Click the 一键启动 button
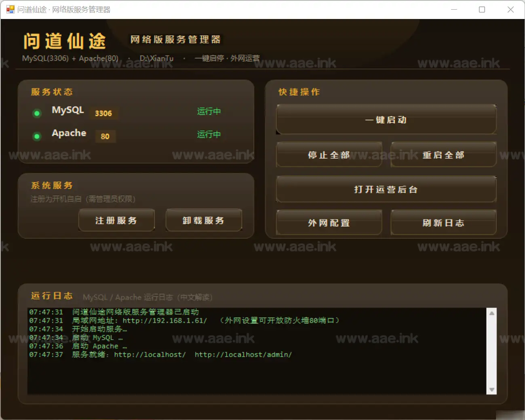 (x=386, y=120)
